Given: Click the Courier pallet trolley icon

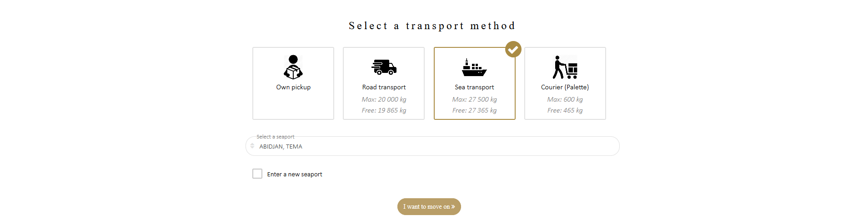Looking at the screenshot, I should pos(565,67).
